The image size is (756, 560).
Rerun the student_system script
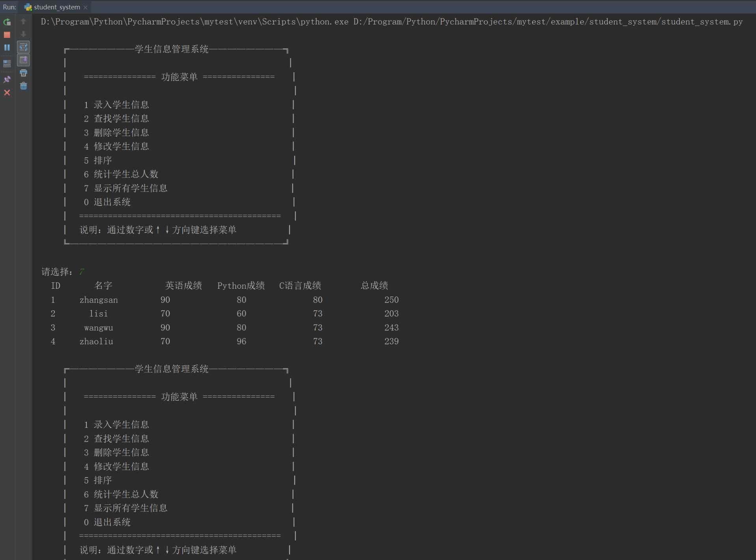(x=7, y=22)
